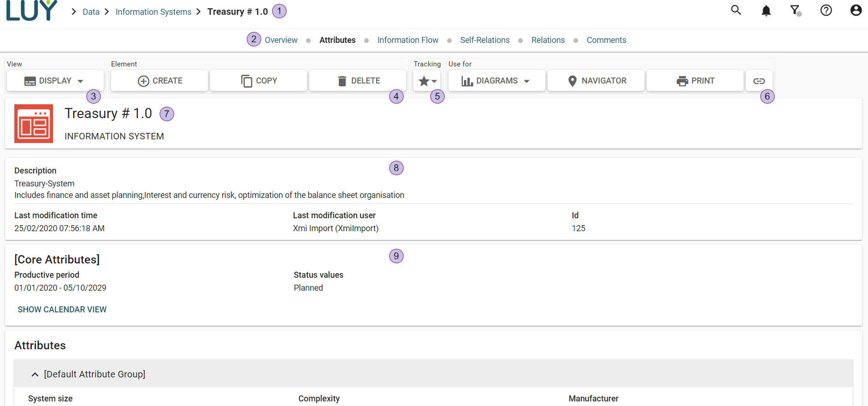
Task: Open the search magnifier icon
Action: 736,10
